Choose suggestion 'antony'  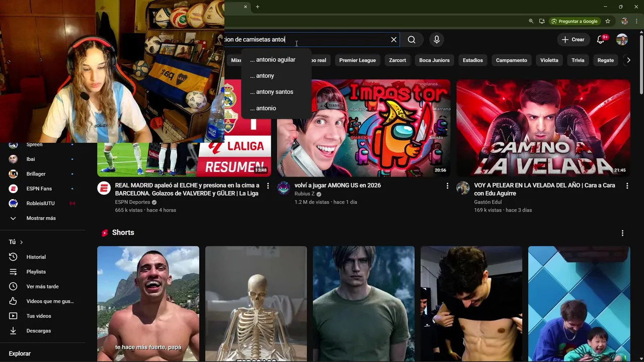pyautogui.click(x=277, y=76)
